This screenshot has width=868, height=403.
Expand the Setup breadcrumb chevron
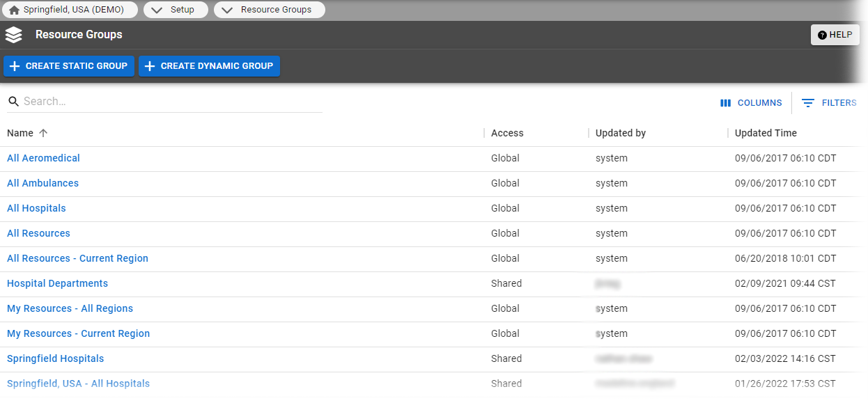coord(157,10)
